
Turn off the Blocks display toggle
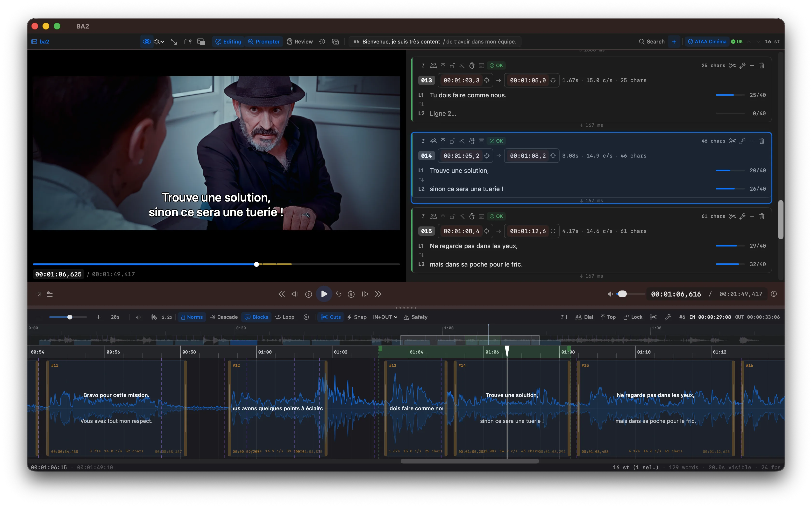tap(256, 317)
